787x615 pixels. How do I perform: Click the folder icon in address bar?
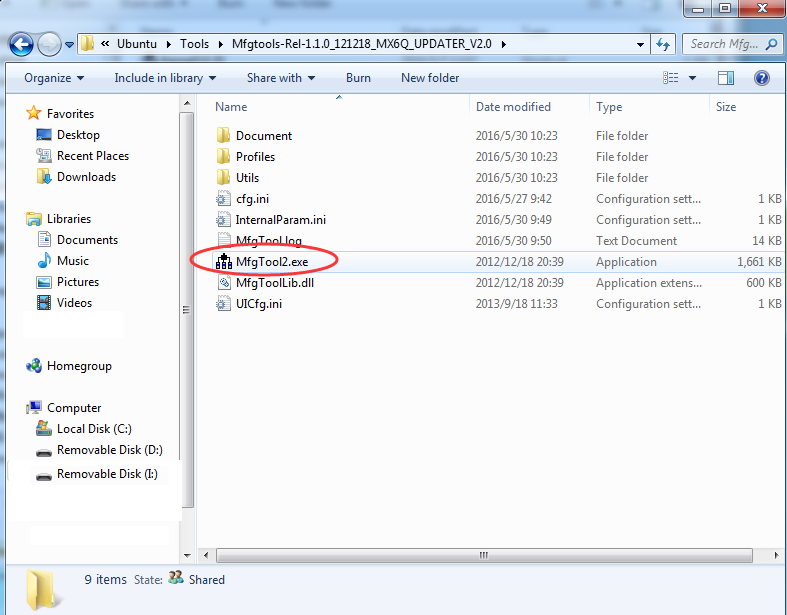pyautogui.click(x=87, y=44)
